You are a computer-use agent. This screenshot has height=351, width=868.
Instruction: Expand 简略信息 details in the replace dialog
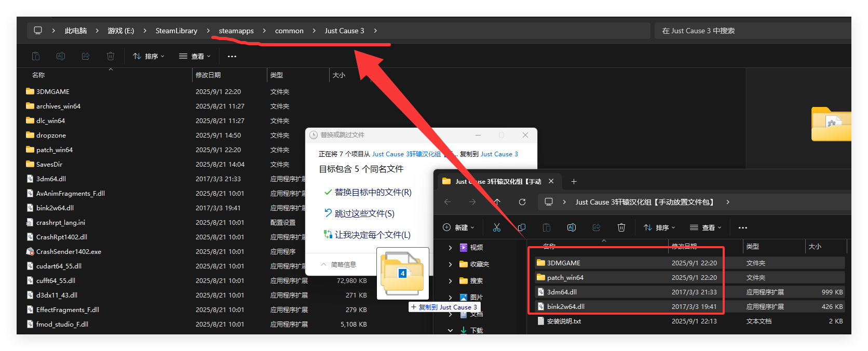click(338, 264)
